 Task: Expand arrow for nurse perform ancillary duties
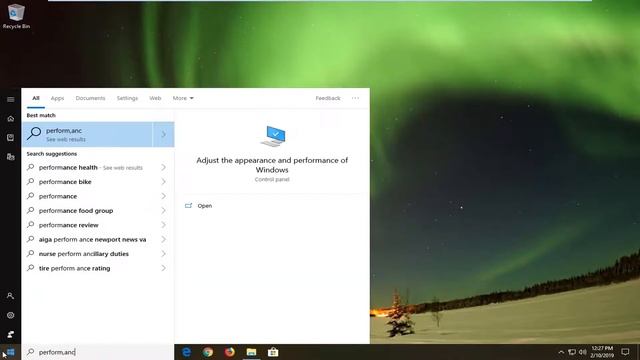pyautogui.click(x=163, y=253)
